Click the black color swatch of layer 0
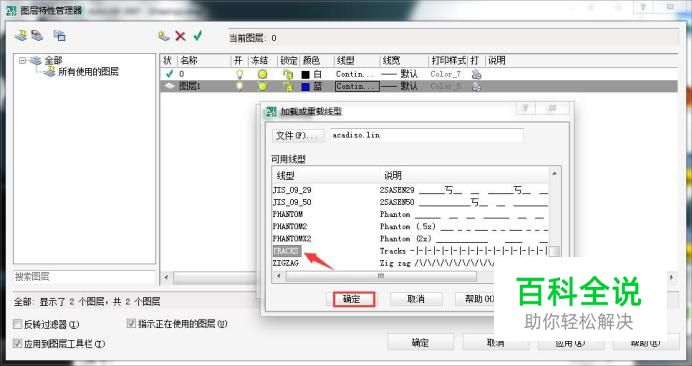Image resolution: width=692 pixels, height=366 pixels. (305, 75)
